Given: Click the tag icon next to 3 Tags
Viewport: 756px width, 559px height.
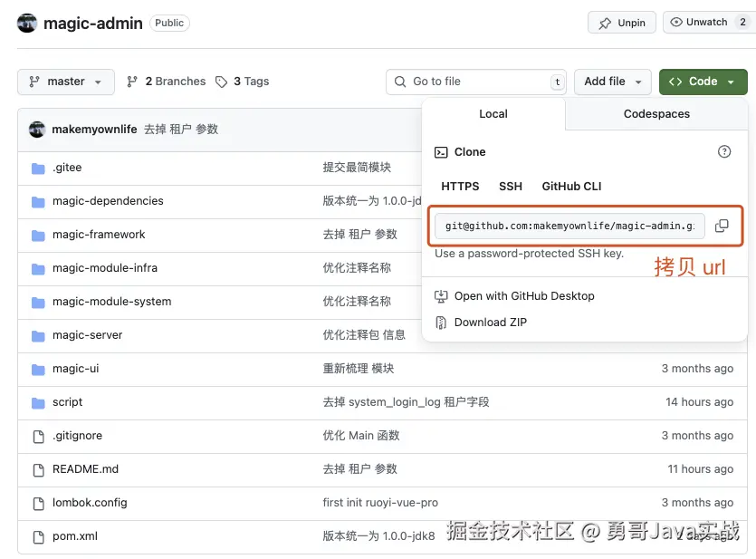Looking at the screenshot, I should [221, 82].
